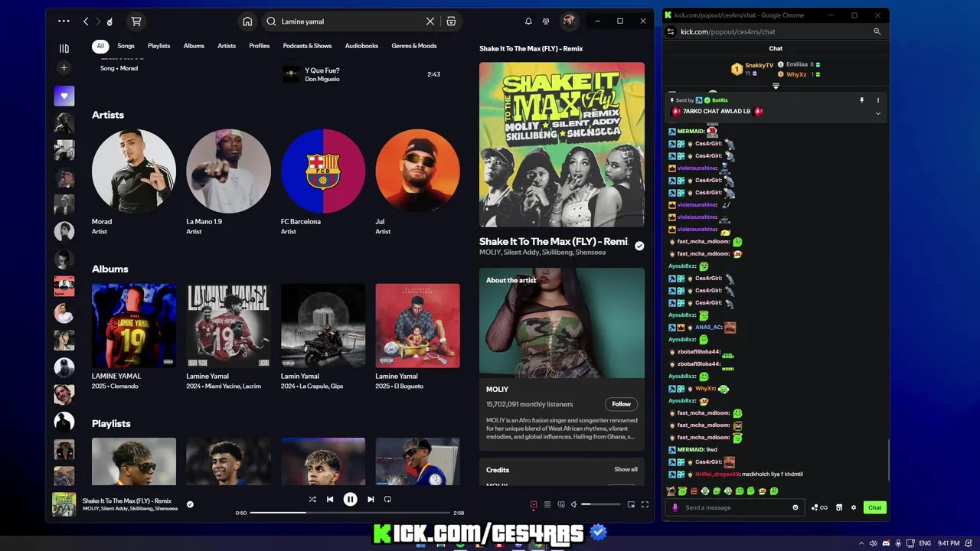Click ENG language in taskbar
Viewport: 980px width, 551px height.
pos(925,543)
